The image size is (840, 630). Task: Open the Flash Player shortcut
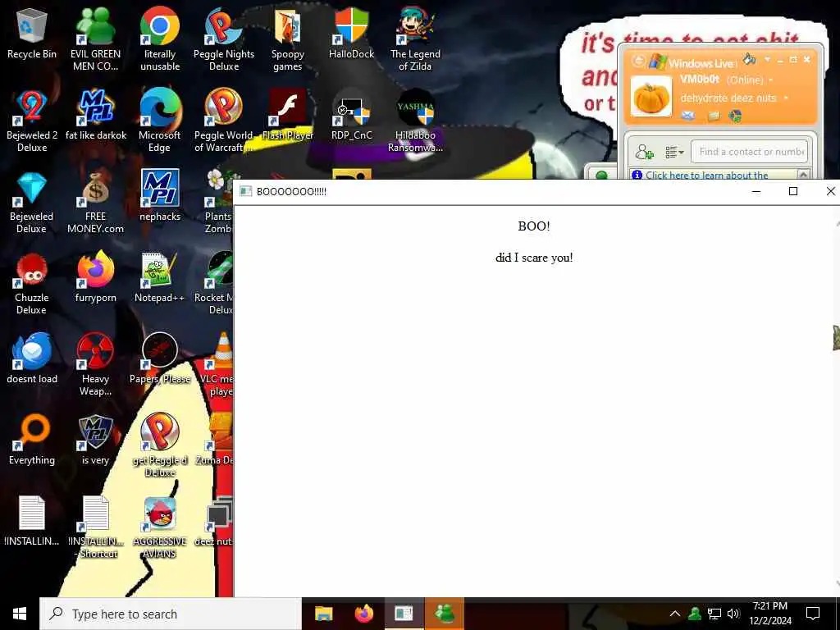pyautogui.click(x=288, y=115)
